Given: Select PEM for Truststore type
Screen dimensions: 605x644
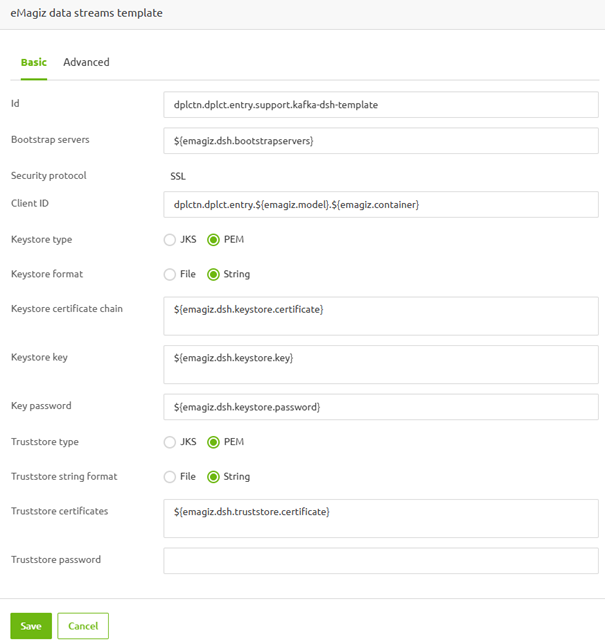Looking at the screenshot, I should (213, 442).
